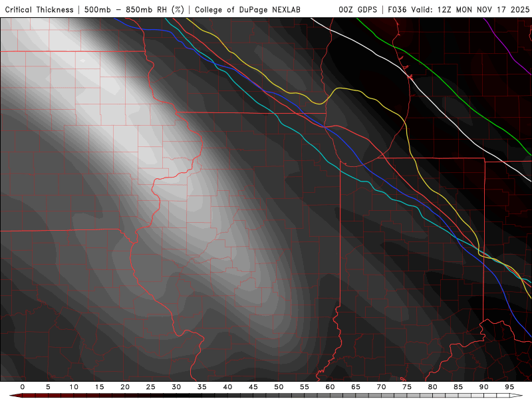Click the colorbar label '20'
532x399 pixels.
(x=125, y=387)
